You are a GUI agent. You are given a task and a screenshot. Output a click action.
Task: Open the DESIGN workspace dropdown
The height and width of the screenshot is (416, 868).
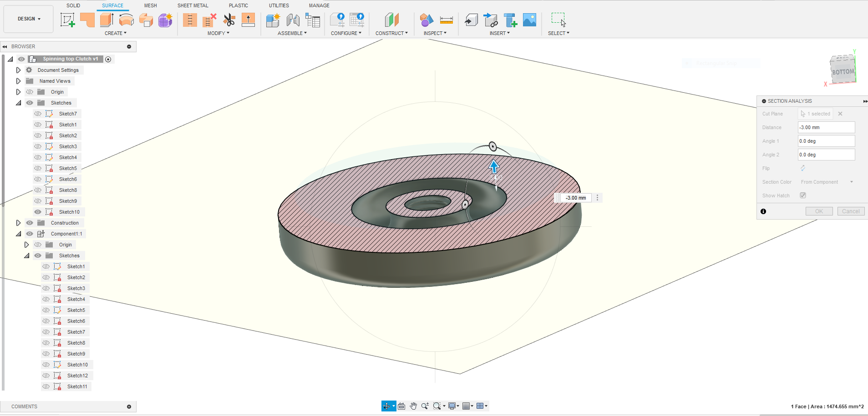tap(29, 19)
